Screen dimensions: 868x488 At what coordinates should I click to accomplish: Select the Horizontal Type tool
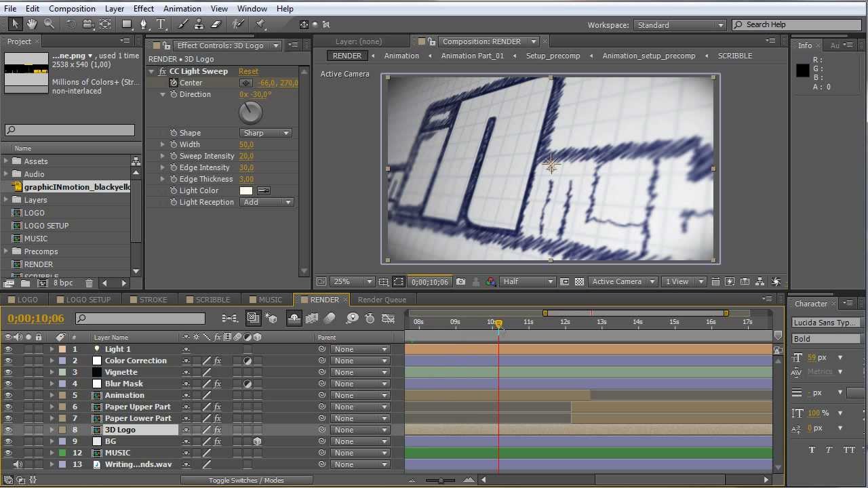click(161, 24)
